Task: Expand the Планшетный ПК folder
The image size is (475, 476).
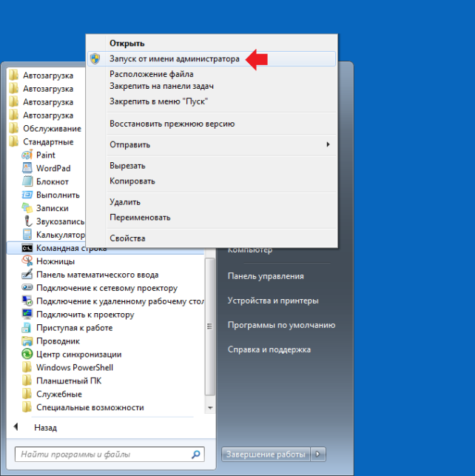Action: click(69, 381)
